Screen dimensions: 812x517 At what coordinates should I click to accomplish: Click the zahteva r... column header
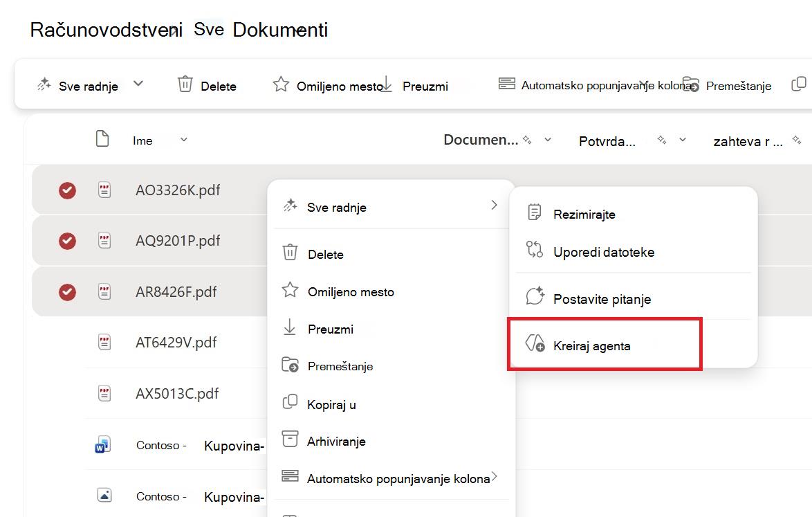click(748, 141)
